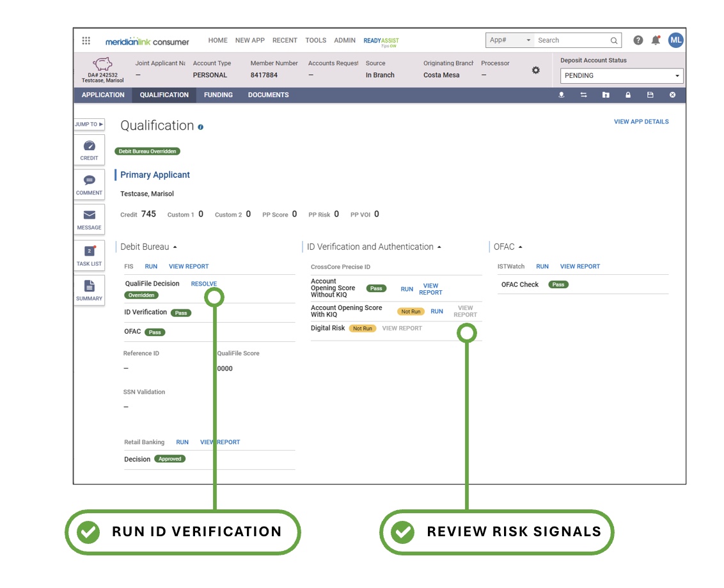Click the ML user avatar

[676, 40]
